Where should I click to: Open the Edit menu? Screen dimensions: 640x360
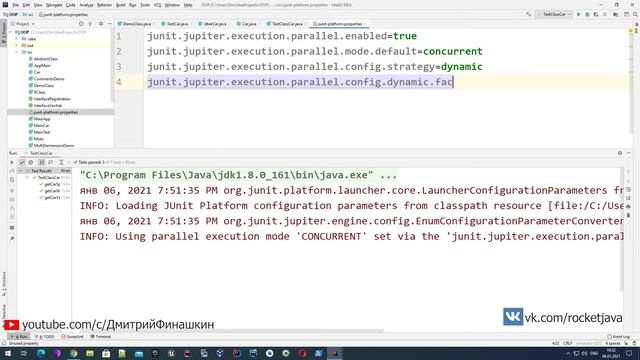pyautogui.click(x=26, y=5)
